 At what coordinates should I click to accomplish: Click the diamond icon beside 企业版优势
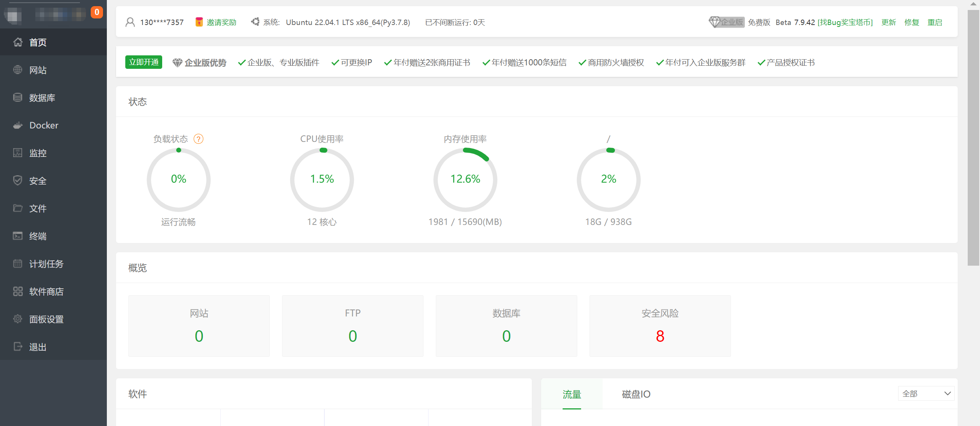tap(177, 63)
